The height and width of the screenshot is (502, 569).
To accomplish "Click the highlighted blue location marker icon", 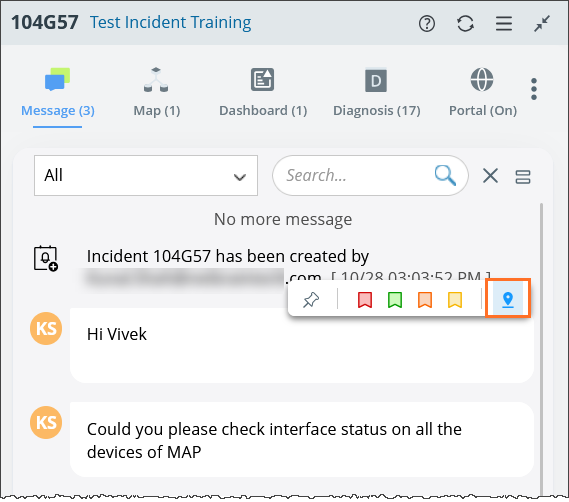I will pyautogui.click(x=508, y=299).
